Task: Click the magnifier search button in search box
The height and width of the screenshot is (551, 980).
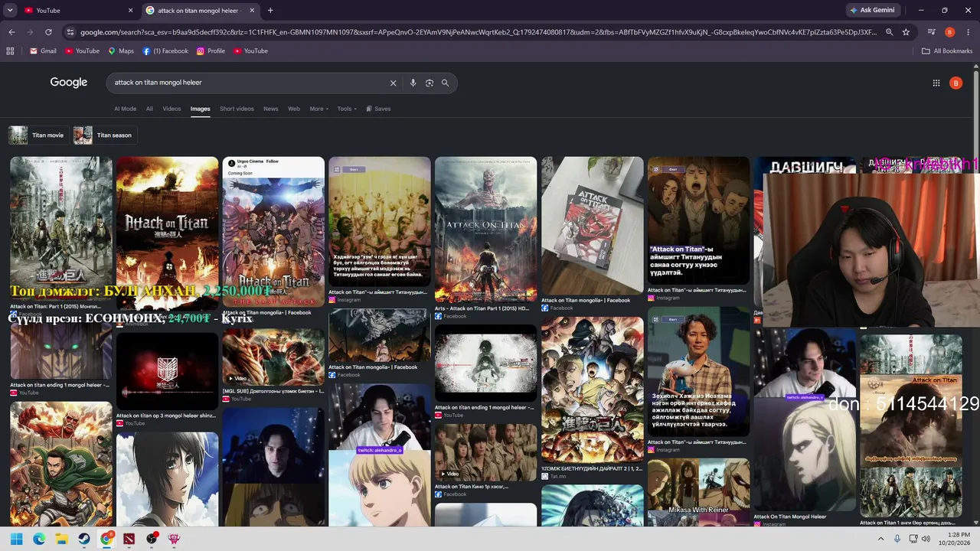Action: click(x=445, y=83)
